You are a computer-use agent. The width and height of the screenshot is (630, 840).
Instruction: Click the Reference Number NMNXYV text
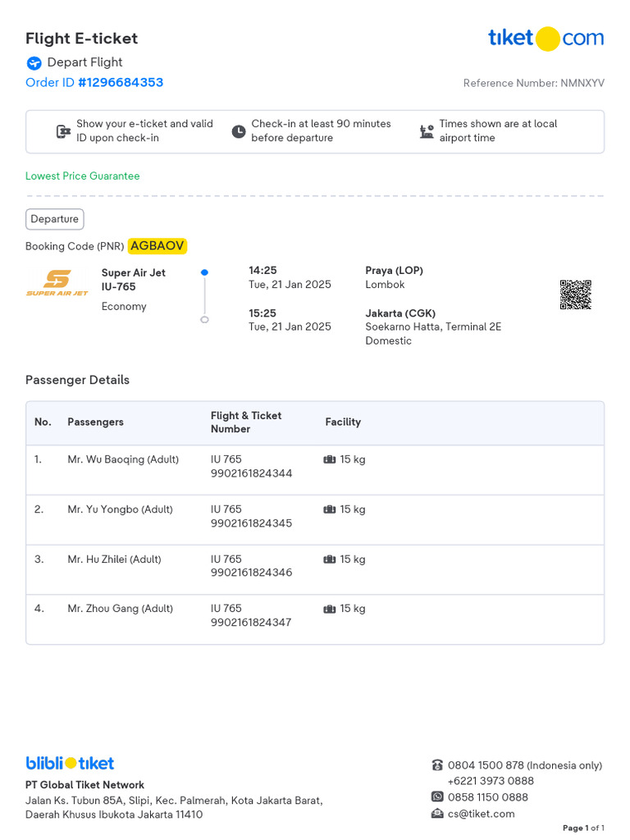click(533, 83)
